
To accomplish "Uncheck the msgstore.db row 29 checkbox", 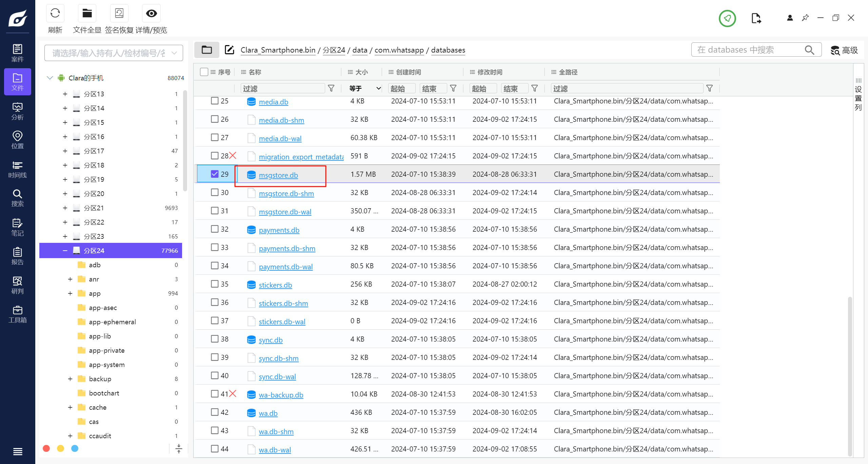I will (215, 174).
